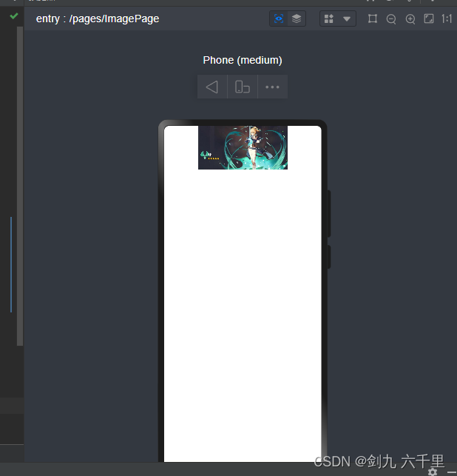
Task: Click the Phone (medium) label
Action: click(x=243, y=60)
